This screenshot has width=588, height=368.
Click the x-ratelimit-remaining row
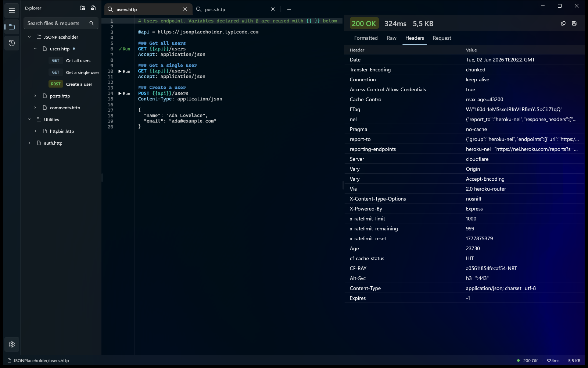coord(464,229)
